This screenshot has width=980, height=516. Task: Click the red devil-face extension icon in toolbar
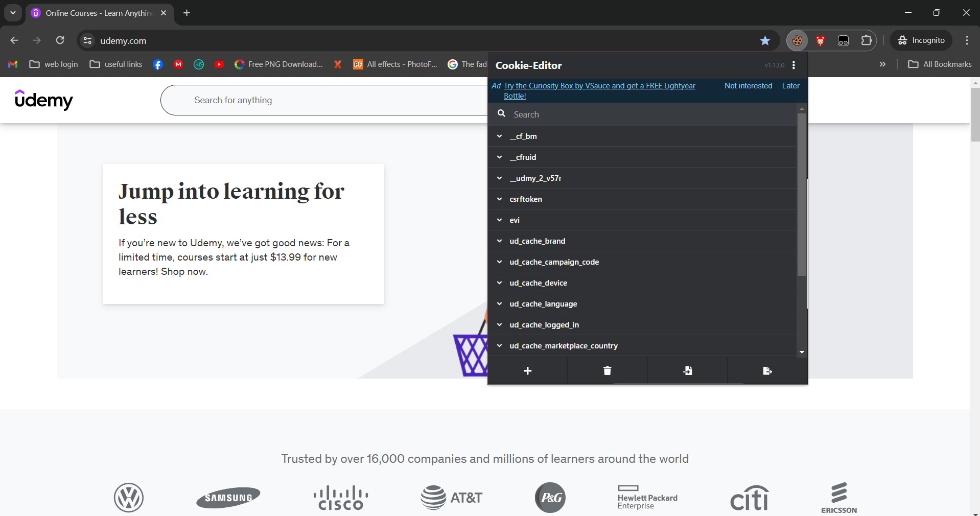(820, 40)
